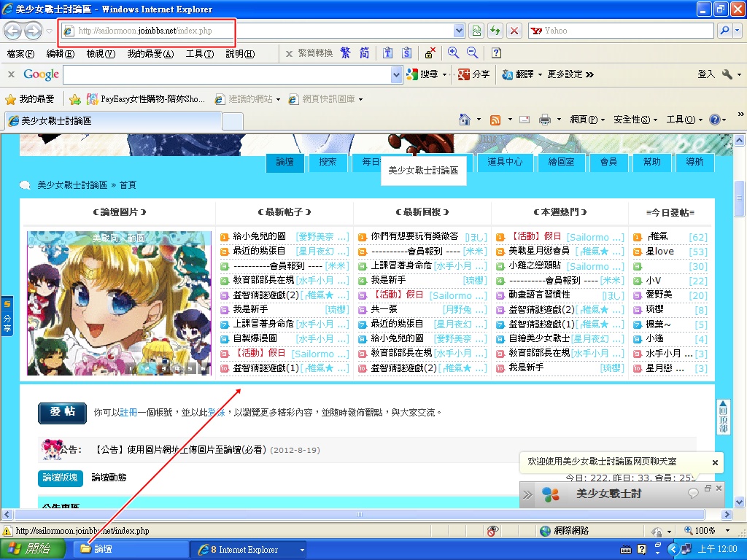Open the 自製爆漫圖 post link
Viewport: 747px width, 560px height.
click(x=255, y=338)
